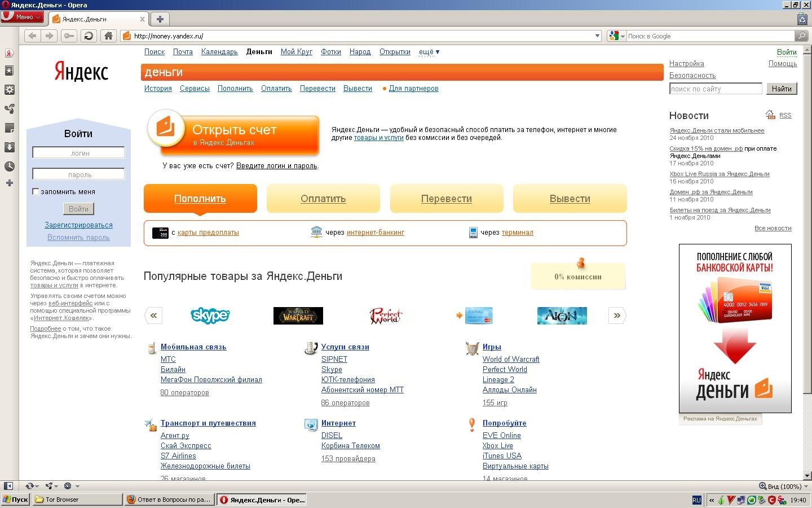
Task: Open the Безопасность link
Action: 692,76
